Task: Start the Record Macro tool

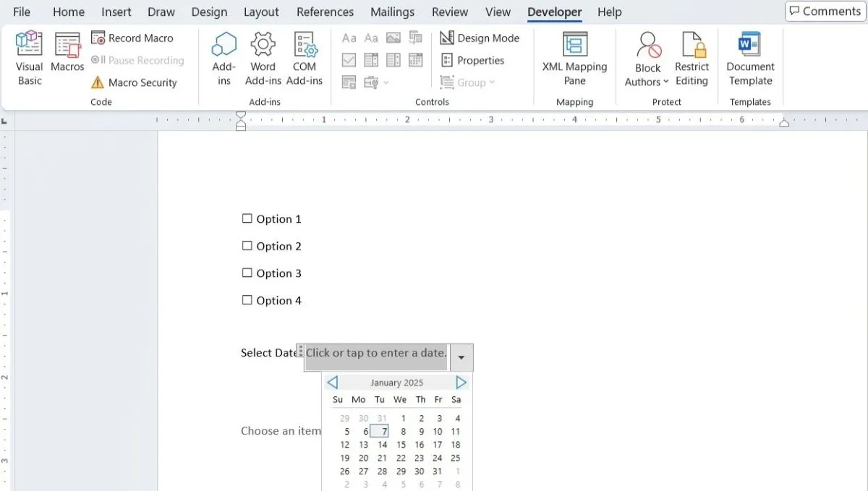Action: click(x=137, y=38)
